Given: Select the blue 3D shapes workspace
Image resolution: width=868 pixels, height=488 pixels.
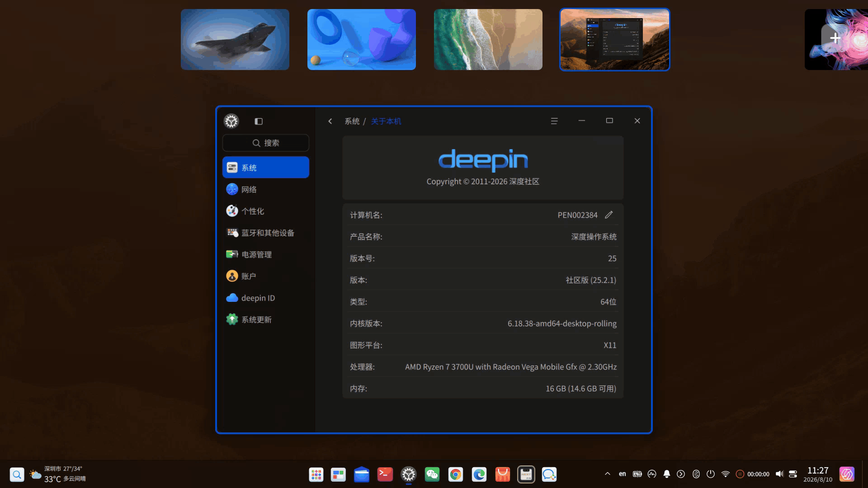Looking at the screenshot, I should click(x=362, y=39).
